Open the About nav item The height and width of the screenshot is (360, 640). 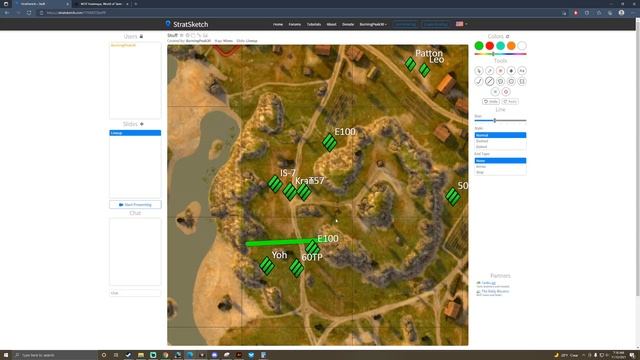(331, 24)
